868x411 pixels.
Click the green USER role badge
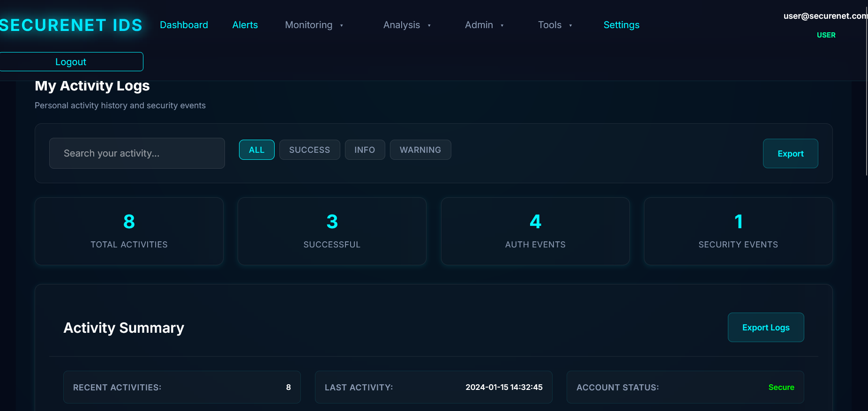pos(826,35)
